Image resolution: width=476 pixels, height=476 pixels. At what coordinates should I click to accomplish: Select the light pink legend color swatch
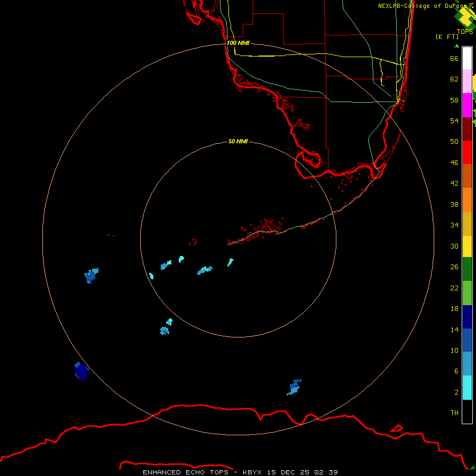click(x=467, y=81)
